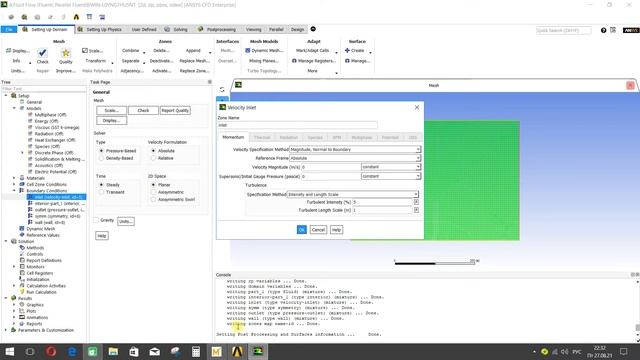
Task: Click the Dynamic Mesh icon in tree
Action: [x=22, y=229]
